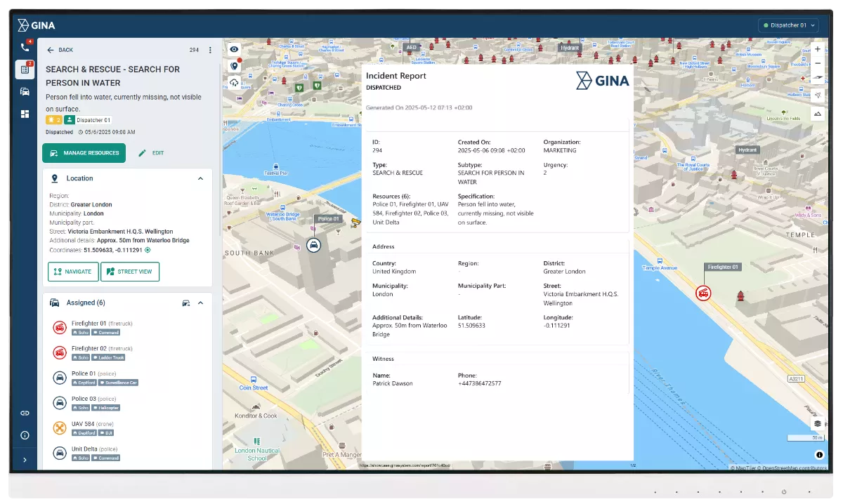Click the report URL at the page bottom
843x504 pixels.
405,465
